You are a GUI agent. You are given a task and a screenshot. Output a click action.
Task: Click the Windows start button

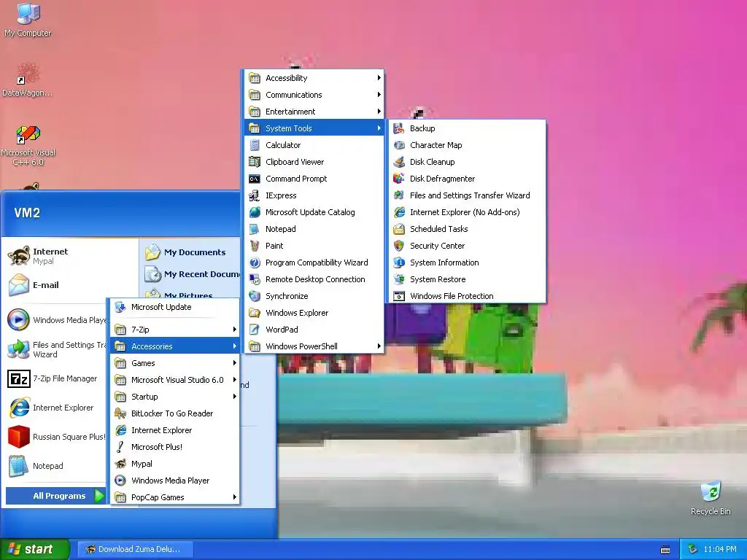click(34, 549)
